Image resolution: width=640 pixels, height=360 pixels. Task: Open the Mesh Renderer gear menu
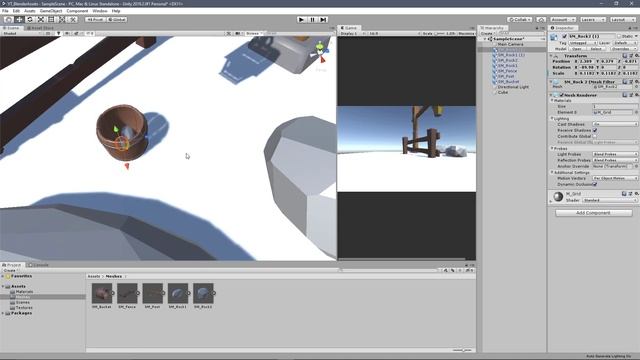[637, 95]
